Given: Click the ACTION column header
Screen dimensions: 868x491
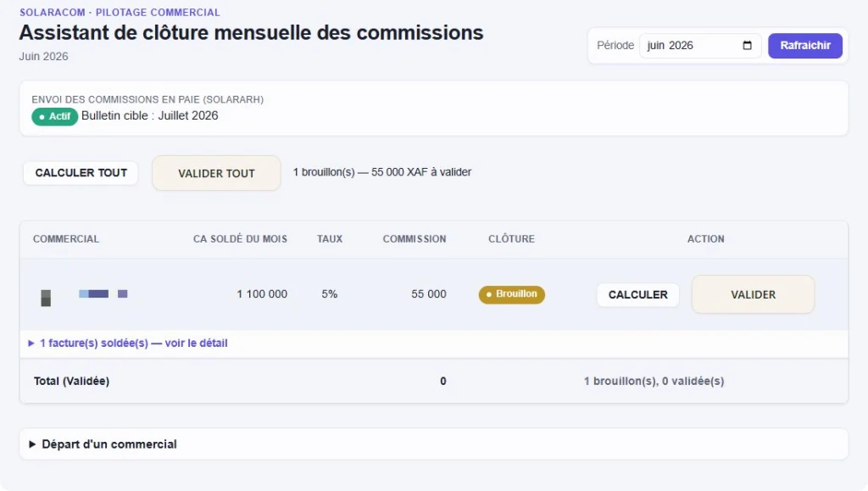Looking at the screenshot, I should tap(706, 239).
